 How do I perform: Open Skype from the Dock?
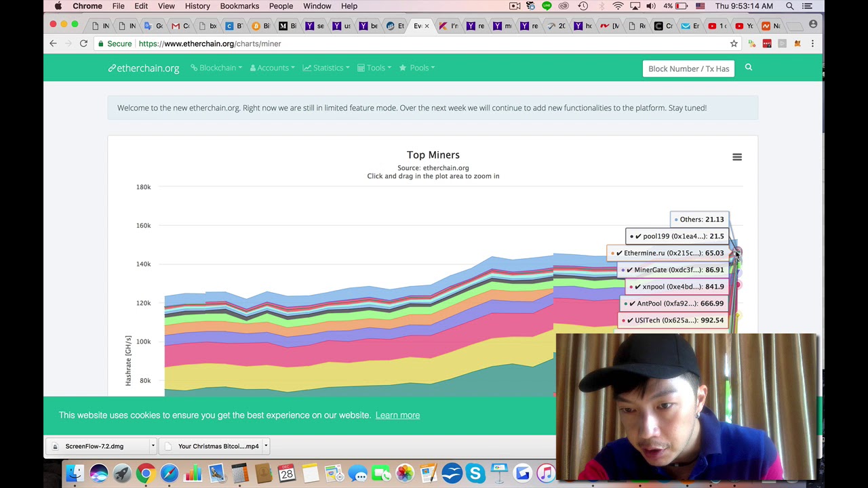(x=475, y=473)
